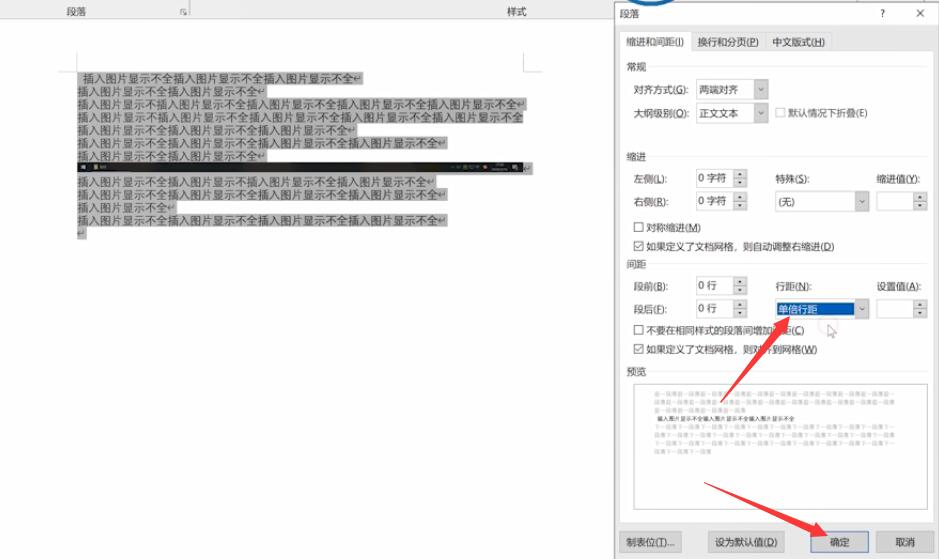Cancel with the 取消 button

(905, 542)
